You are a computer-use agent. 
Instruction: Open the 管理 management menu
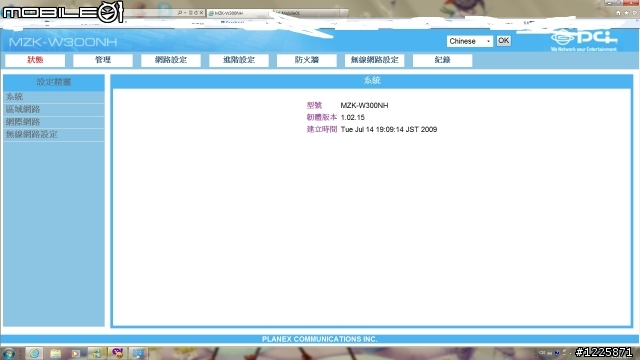pos(103,60)
